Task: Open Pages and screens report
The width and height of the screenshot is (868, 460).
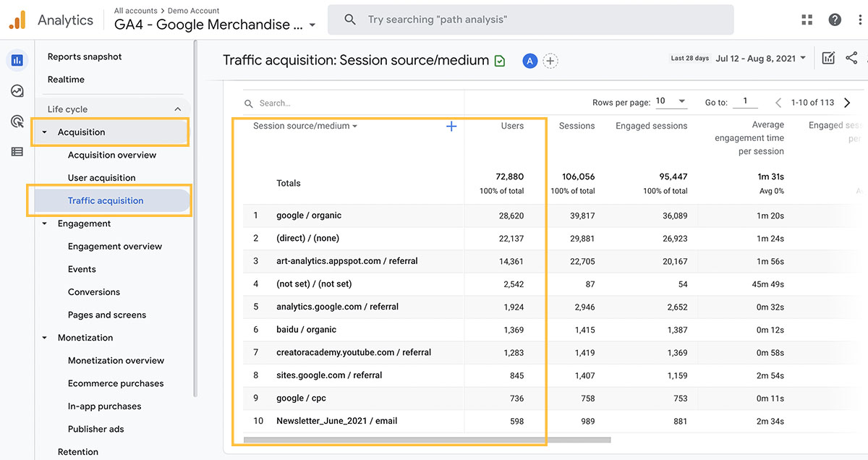Action: click(107, 315)
